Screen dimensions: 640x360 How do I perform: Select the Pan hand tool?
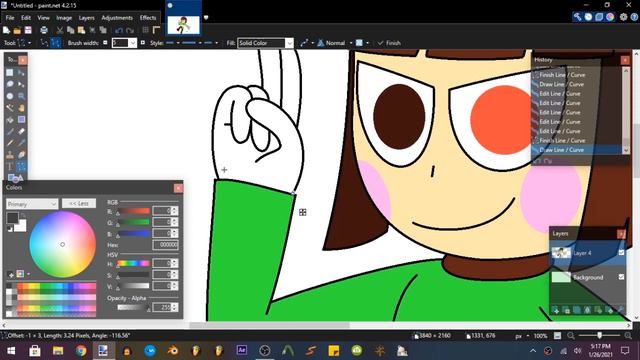click(21, 108)
